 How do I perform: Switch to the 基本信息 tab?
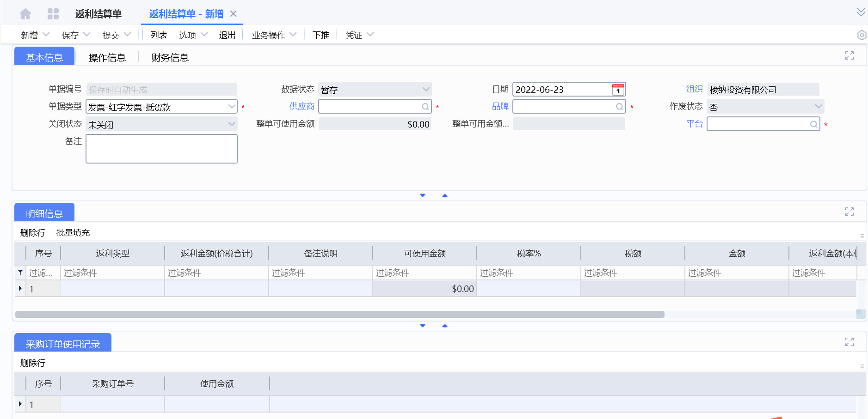pyautogui.click(x=44, y=57)
